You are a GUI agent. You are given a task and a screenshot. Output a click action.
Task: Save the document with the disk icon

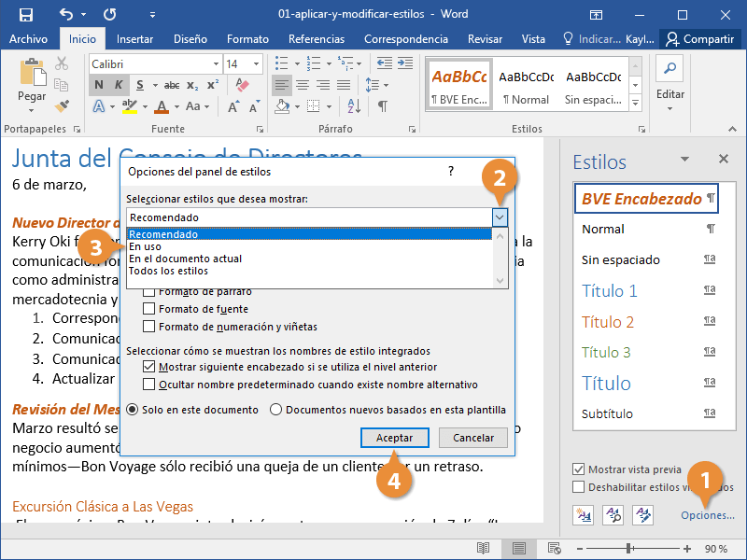tap(26, 14)
